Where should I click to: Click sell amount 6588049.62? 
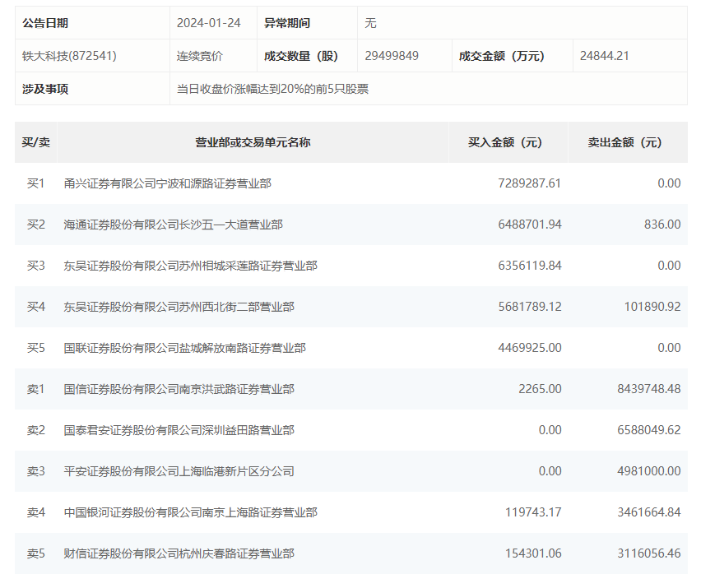[x=648, y=430]
